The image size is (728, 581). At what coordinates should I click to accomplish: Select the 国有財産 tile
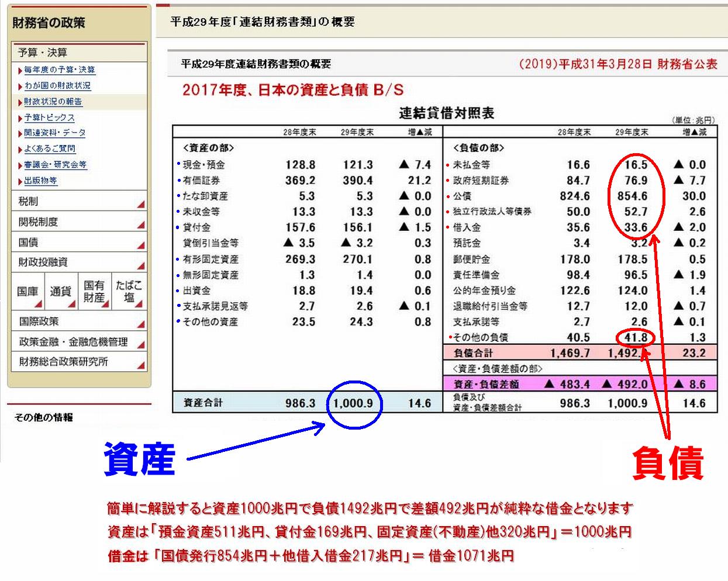94,292
